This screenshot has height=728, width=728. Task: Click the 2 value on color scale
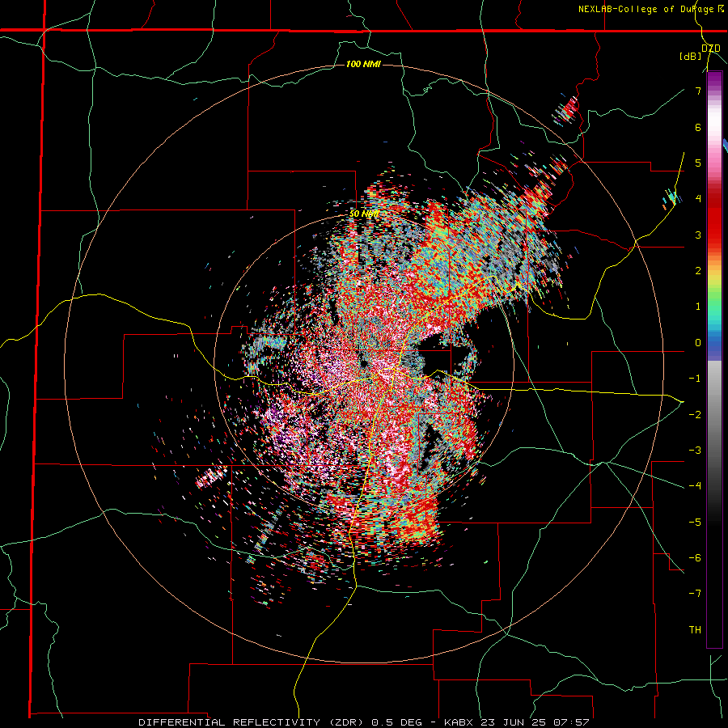pos(698,271)
